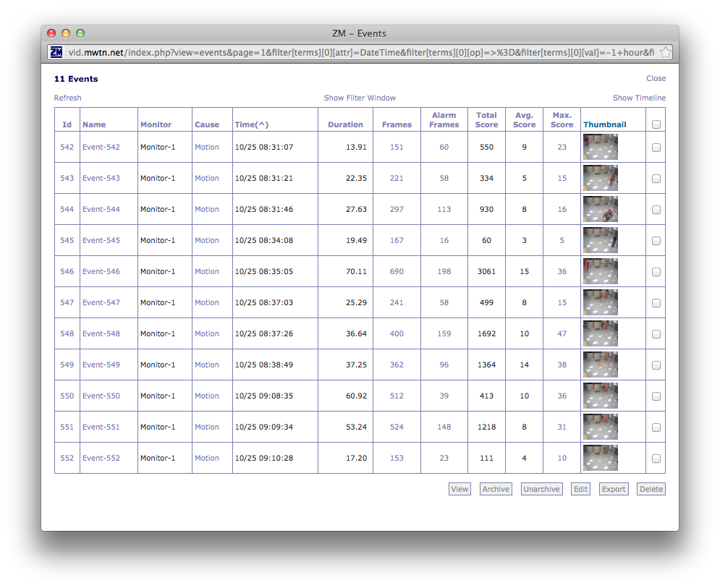Sort by the Id column header
Image resolution: width=720 pixels, height=588 pixels.
pos(67,124)
